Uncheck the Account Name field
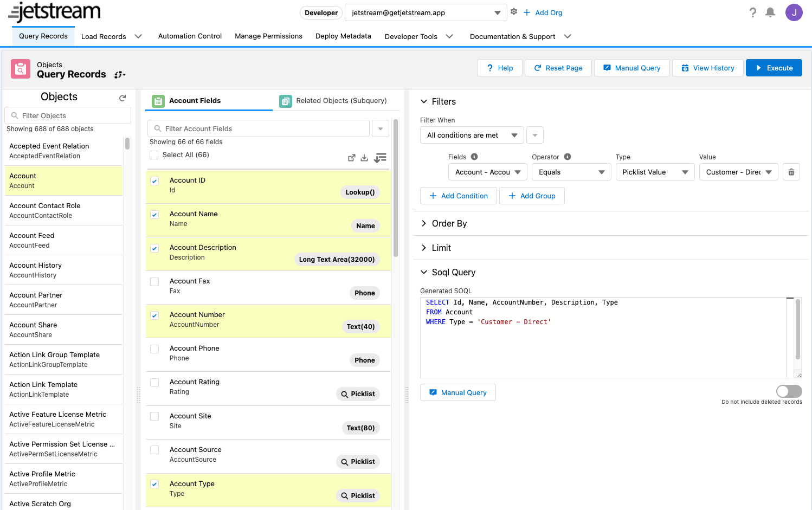 [154, 215]
